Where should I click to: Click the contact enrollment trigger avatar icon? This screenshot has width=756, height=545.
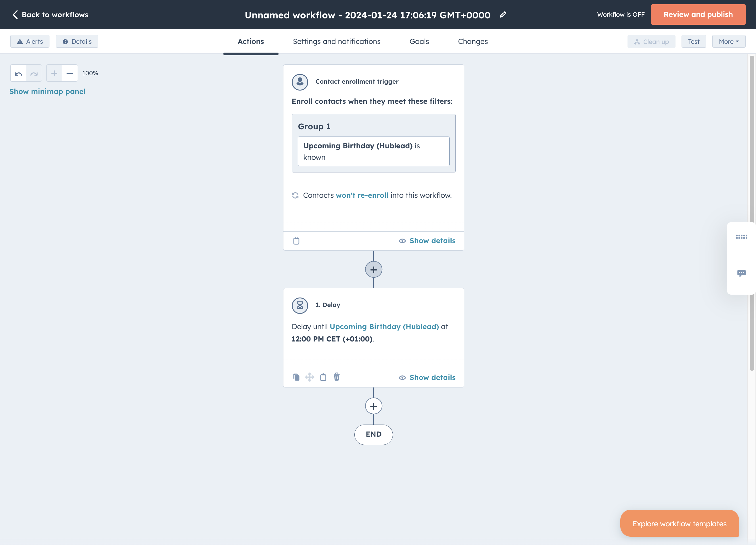pos(300,82)
